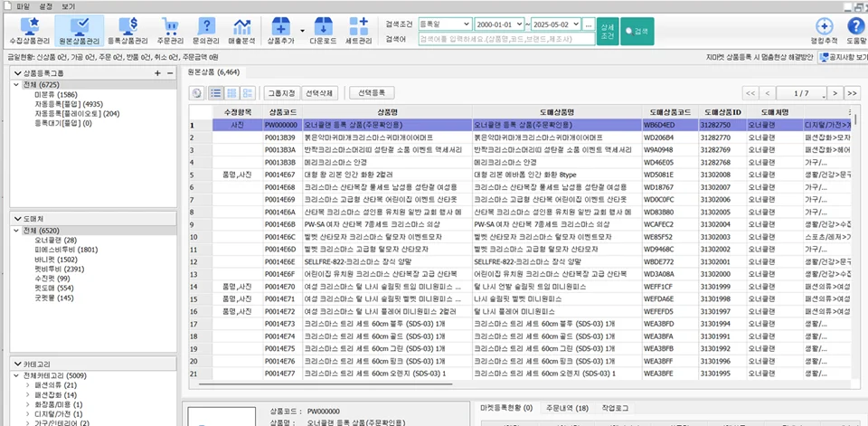Screen dimensions: 868x426
Task: Click the table vertical scrollbar
Action: pos(854,119)
